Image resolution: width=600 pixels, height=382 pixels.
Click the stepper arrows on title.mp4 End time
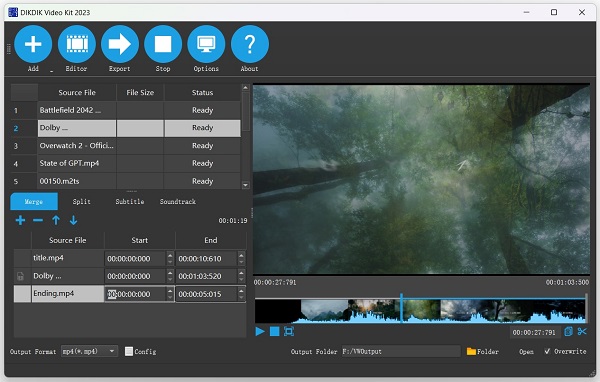[241, 258]
